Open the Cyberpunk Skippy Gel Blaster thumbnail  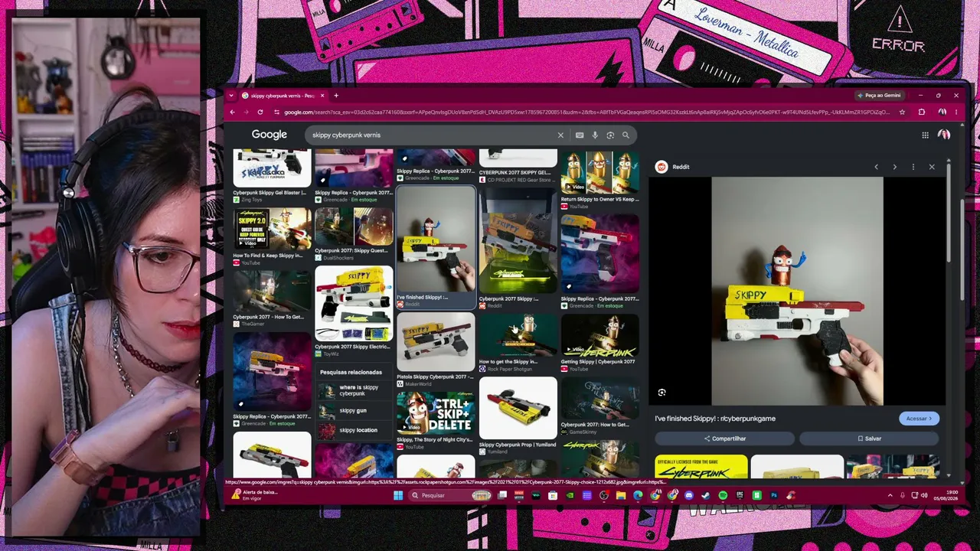(x=272, y=169)
